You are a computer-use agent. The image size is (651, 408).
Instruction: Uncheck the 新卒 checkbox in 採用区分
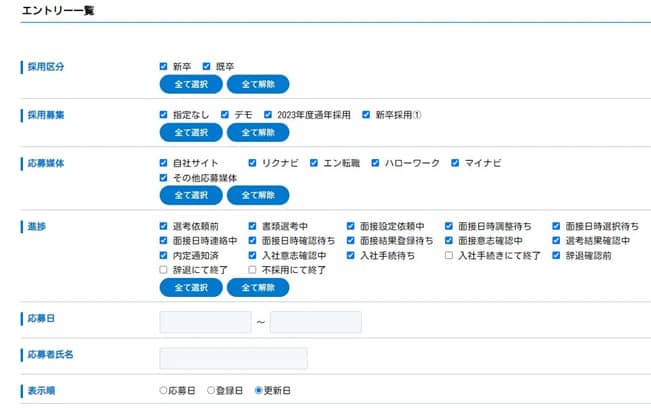[163, 66]
